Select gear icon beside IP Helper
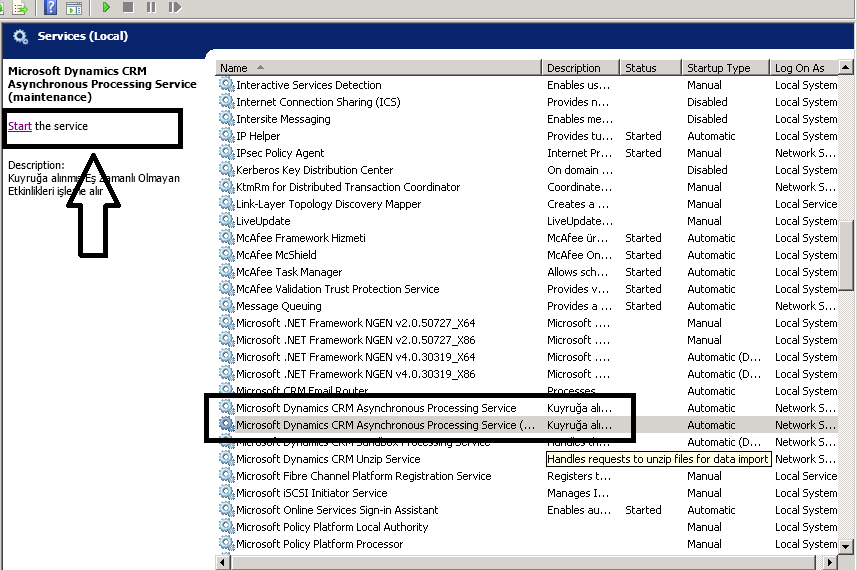 [226, 135]
